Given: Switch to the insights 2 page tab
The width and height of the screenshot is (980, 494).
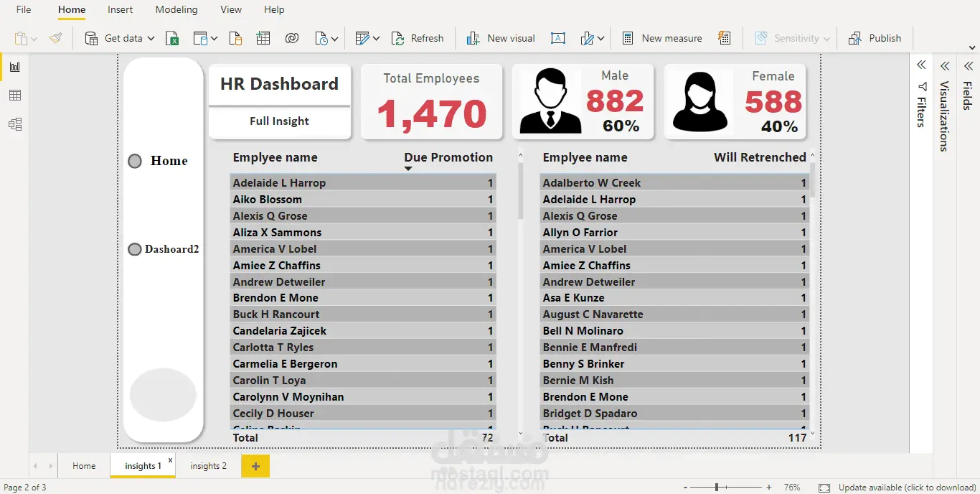Looking at the screenshot, I should [208, 466].
